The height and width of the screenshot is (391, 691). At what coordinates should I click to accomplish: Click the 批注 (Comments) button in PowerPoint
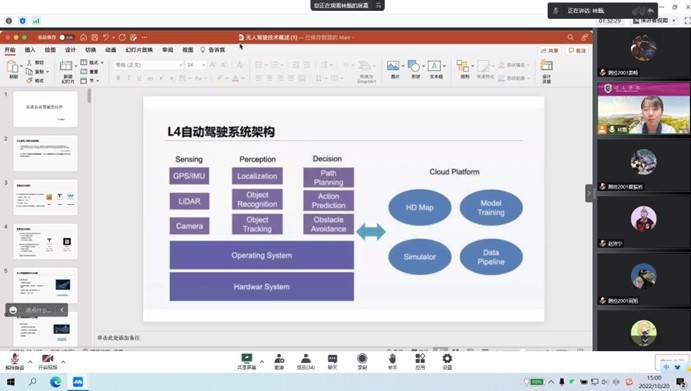pos(577,51)
